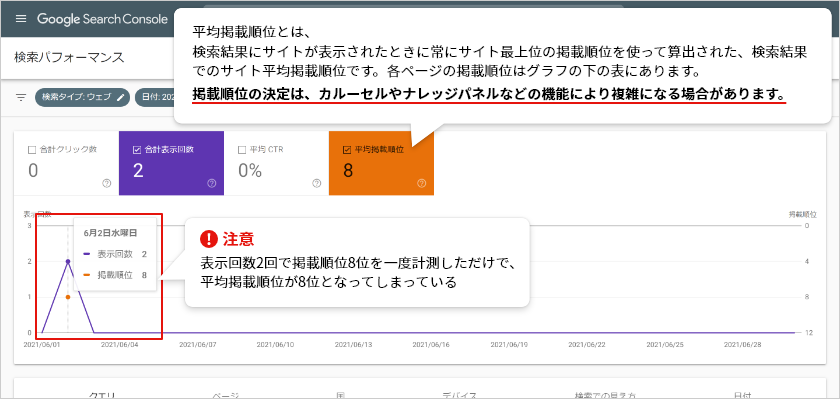The image size is (840, 399).
Task: Toggle the 合計表示回数 checkbox
Action: pyautogui.click(x=136, y=149)
